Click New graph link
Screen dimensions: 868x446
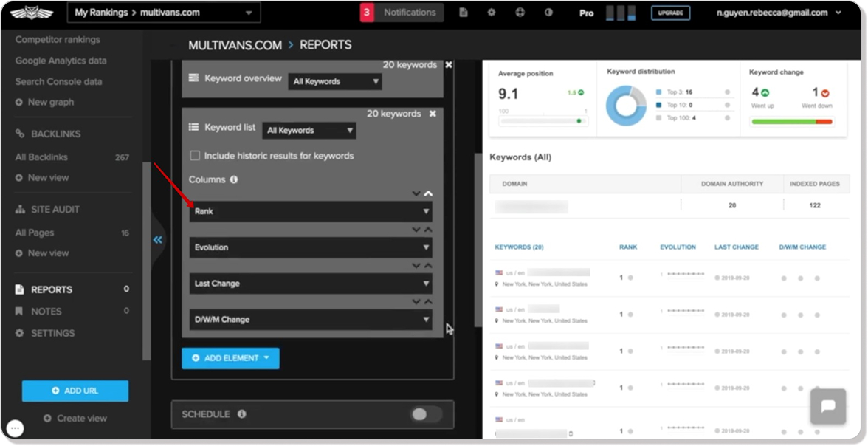point(44,102)
